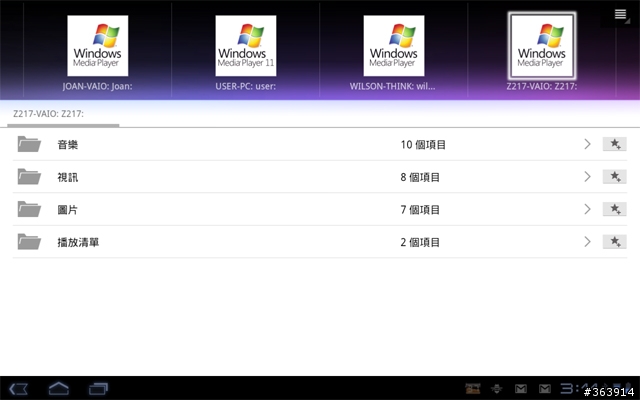Open the overflow menu icon at top right
Image resolution: width=640 pixels, height=400 pixels.
pyautogui.click(x=620, y=14)
